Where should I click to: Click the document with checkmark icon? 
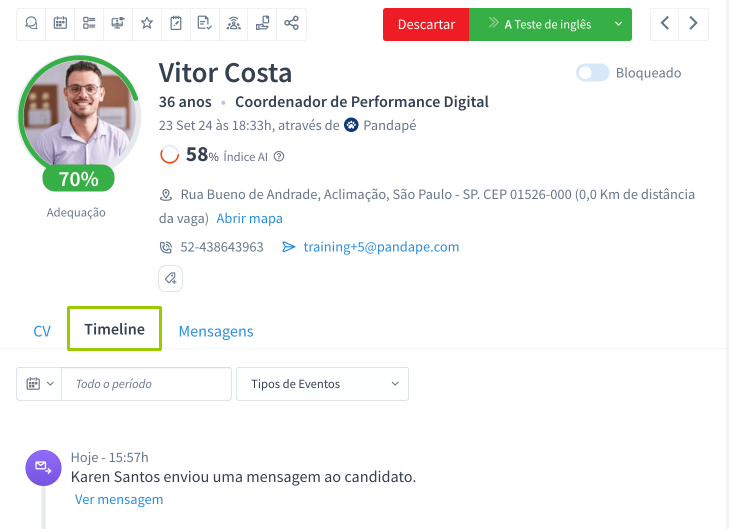pos(205,23)
